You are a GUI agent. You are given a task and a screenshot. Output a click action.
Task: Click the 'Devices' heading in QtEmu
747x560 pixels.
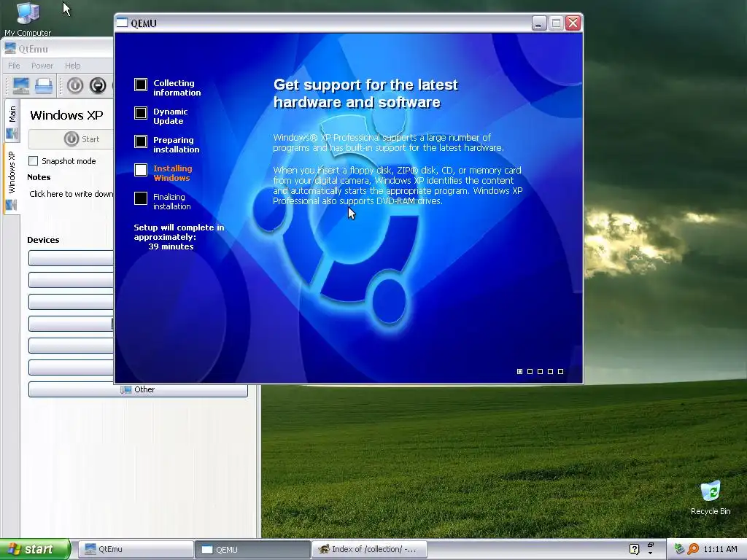[43, 240]
